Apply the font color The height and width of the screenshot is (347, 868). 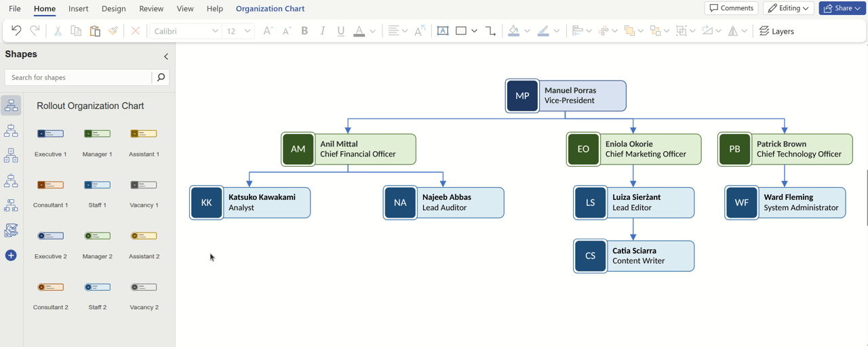(x=359, y=31)
